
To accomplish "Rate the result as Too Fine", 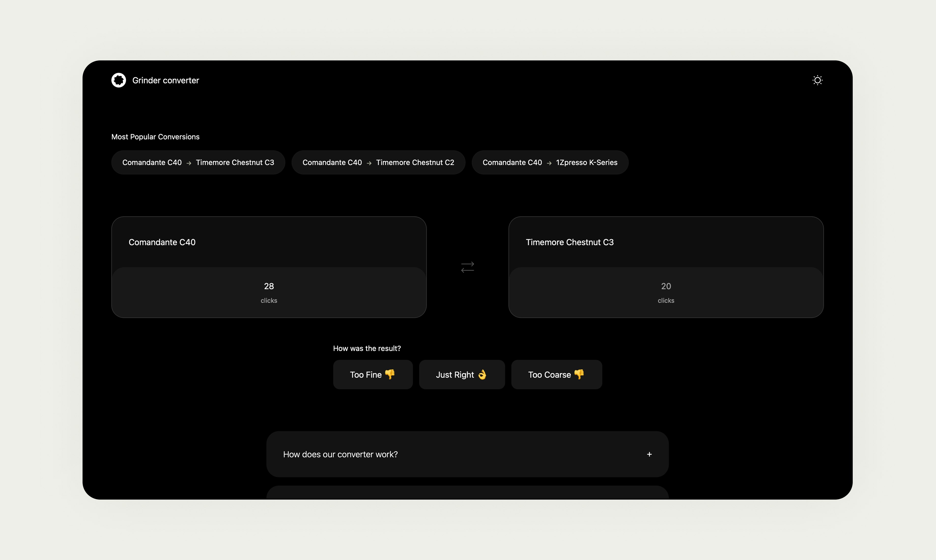I will 372,374.
